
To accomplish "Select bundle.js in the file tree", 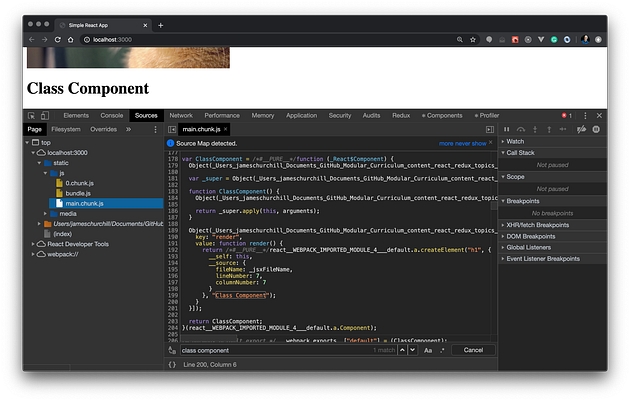I will [x=78, y=193].
